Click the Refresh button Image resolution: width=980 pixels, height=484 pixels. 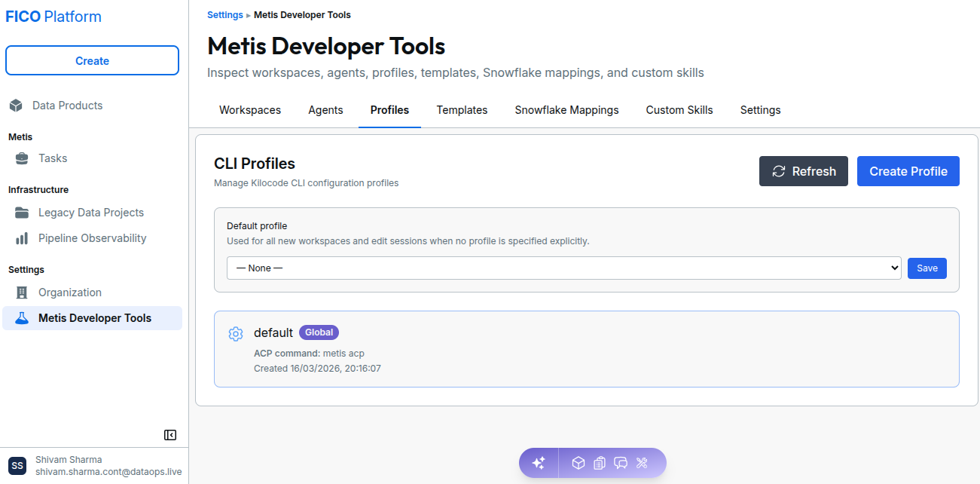pyautogui.click(x=804, y=171)
